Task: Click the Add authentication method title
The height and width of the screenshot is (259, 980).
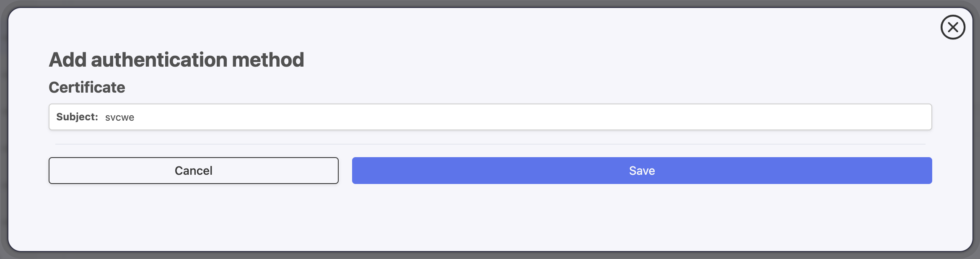Action: coord(177,60)
